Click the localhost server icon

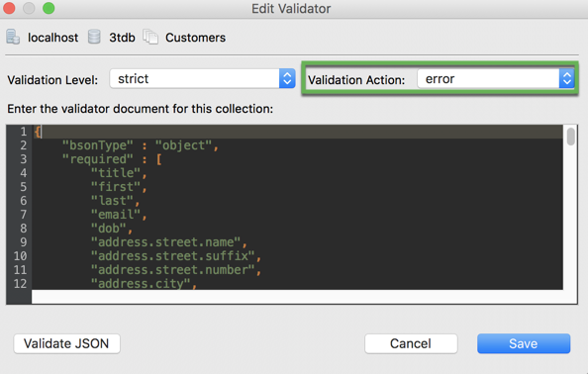(13, 37)
